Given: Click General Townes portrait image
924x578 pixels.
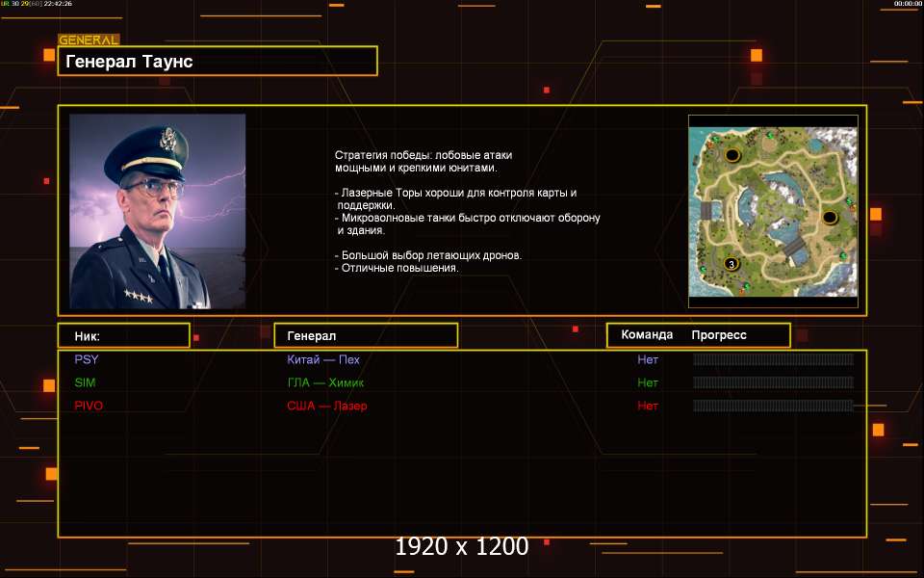Looking at the screenshot, I should click(x=157, y=211).
